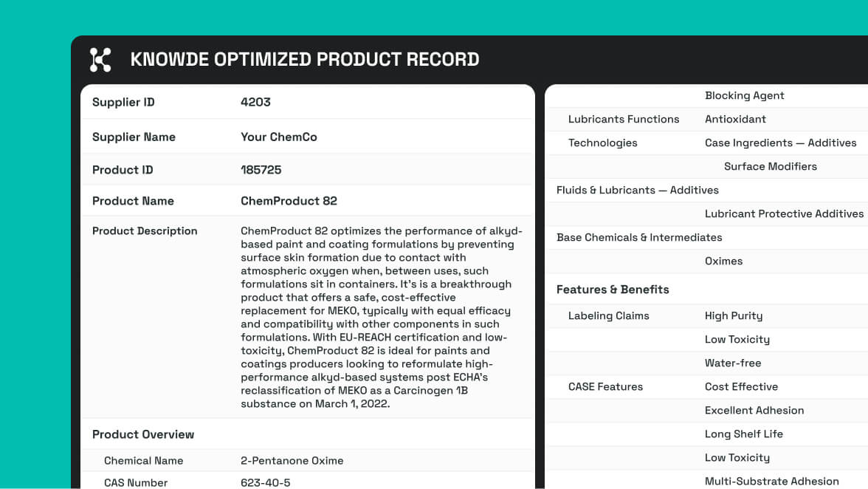Viewport: 868px width, 489px height.
Task: Open the Fluids & Lubricants — Additives category
Action: (x=637, y=190)
